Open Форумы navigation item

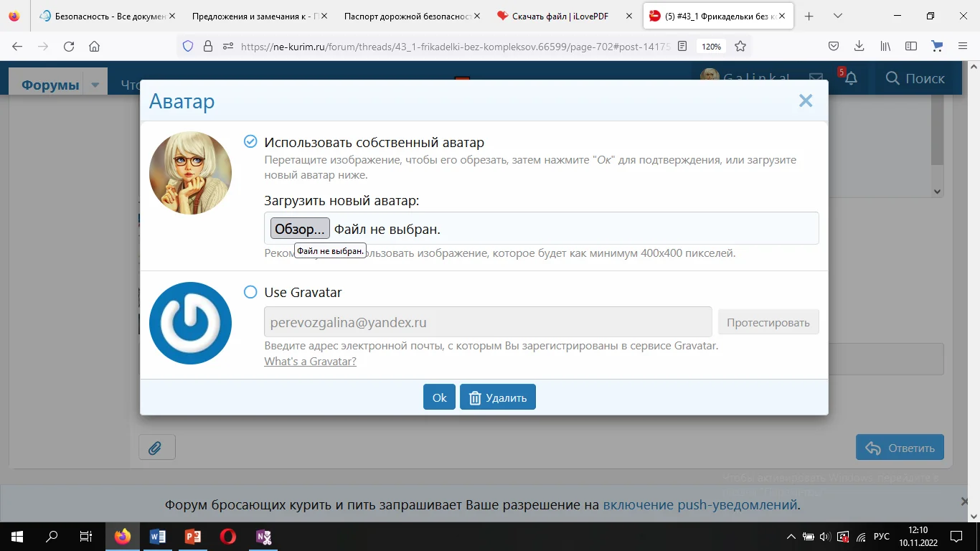click(50, 85)
